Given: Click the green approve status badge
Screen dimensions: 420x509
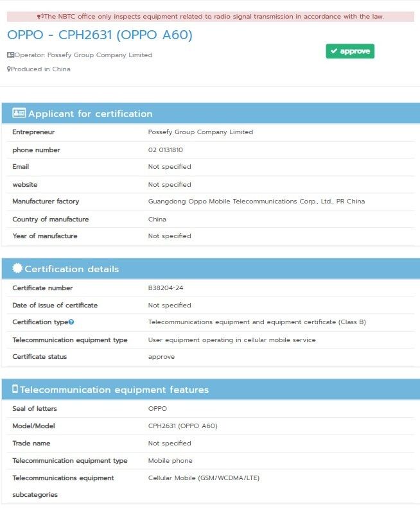Looking at the screenshot, I should (x=350, y=51).
